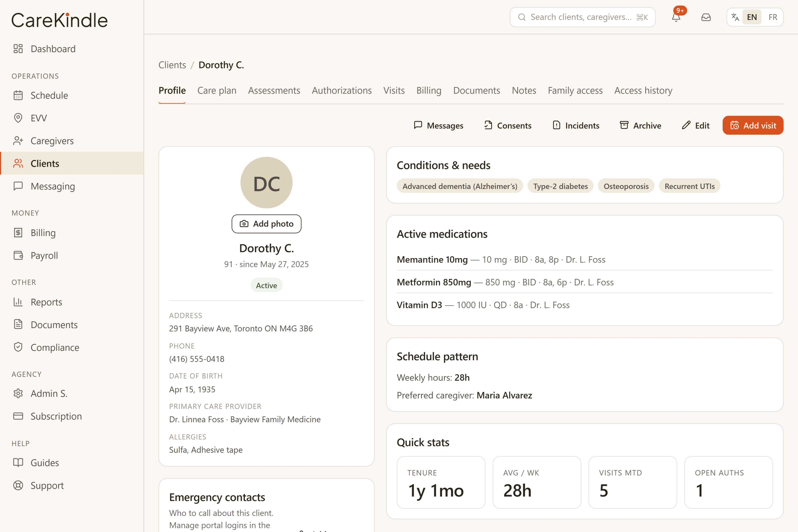Click address 291 Bayview Ave
Screen dimensions: 798x532
click(241, 328)
